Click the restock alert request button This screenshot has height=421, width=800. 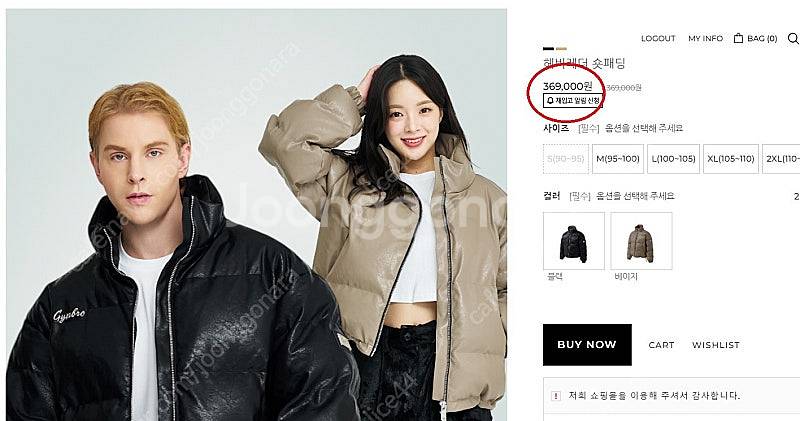click(572, 101)
